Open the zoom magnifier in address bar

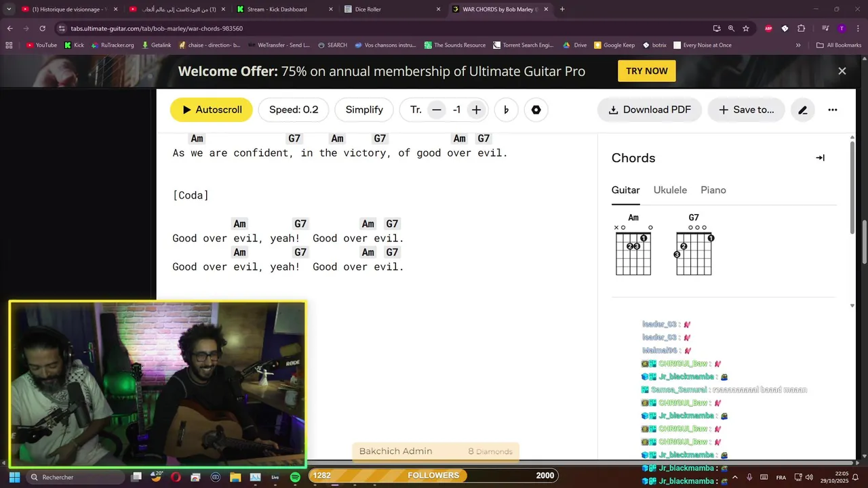[731, 28]
